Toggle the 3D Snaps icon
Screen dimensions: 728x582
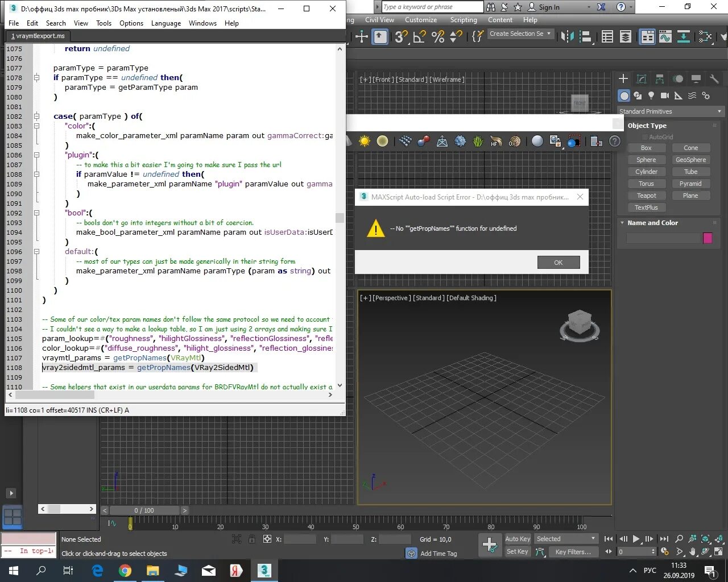pos(401,37)
